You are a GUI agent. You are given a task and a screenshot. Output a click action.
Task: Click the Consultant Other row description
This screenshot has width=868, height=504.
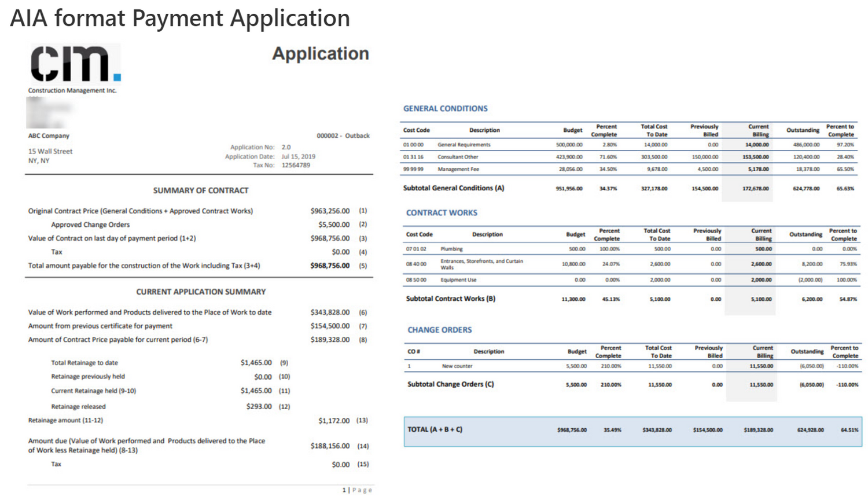coord(458,157)
